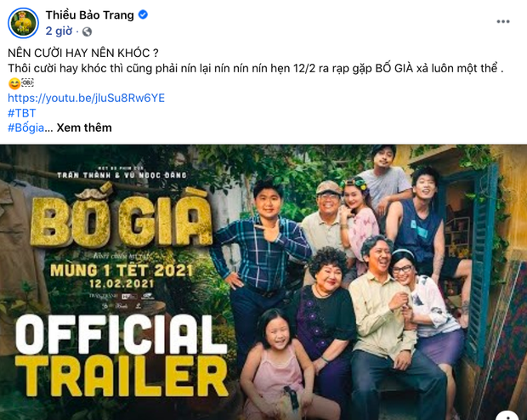The width and height of the screenshot is (527, 420).
Task: Open the youtu.be/jluSu8Rw6YE link
Action: pyautogui.click(x=86, y=98)
